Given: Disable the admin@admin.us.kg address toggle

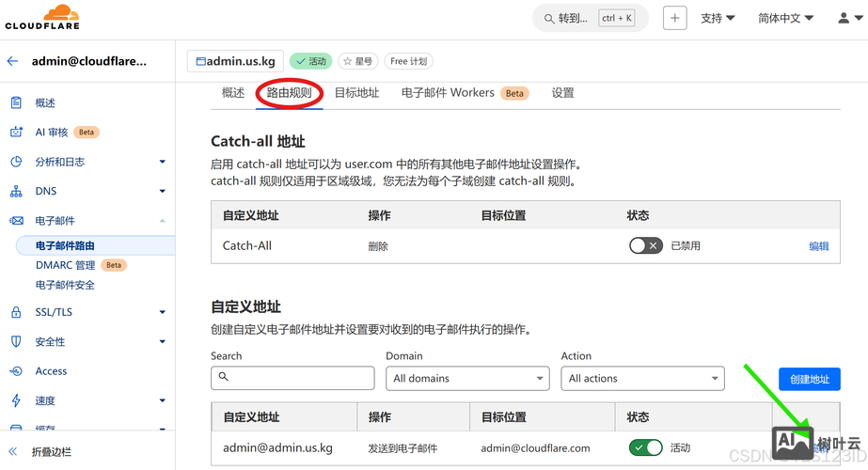Looking at the screenshot, I should click(x=645, y=448).
